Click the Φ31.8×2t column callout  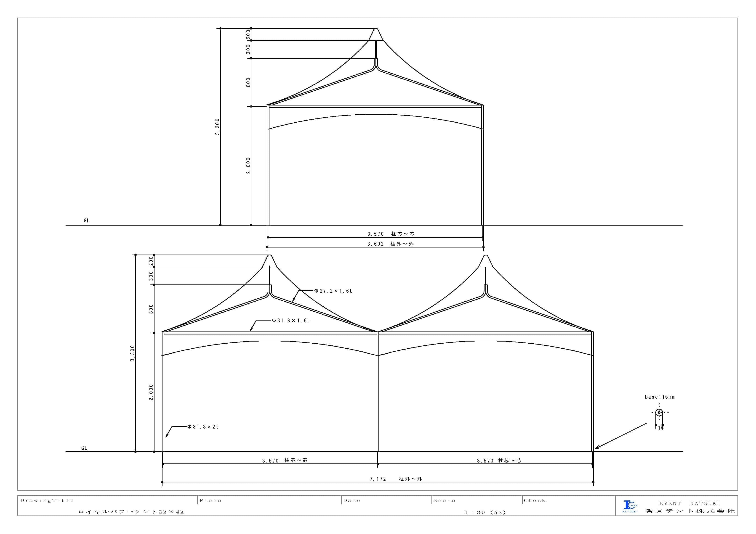(203, 427)
